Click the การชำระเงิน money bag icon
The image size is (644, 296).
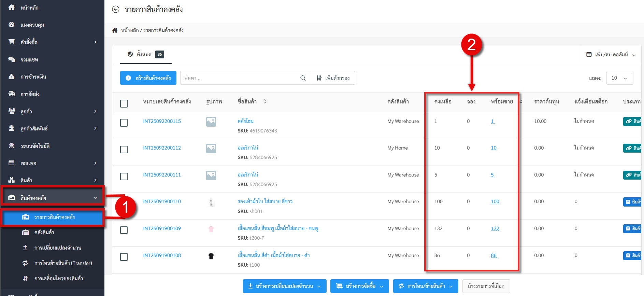pyautogui.click(x=12, y=76)
